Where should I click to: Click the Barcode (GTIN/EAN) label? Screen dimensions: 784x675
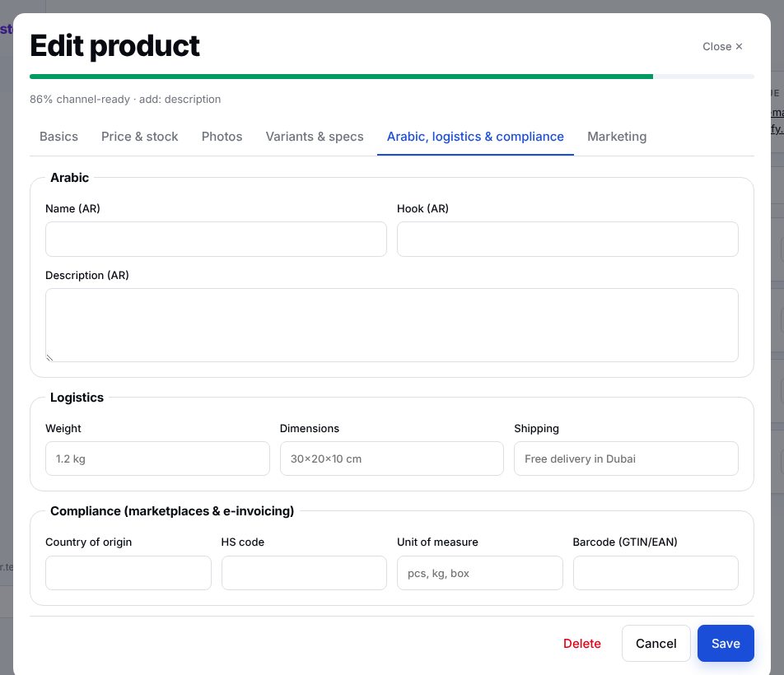(x=625, y=542)
